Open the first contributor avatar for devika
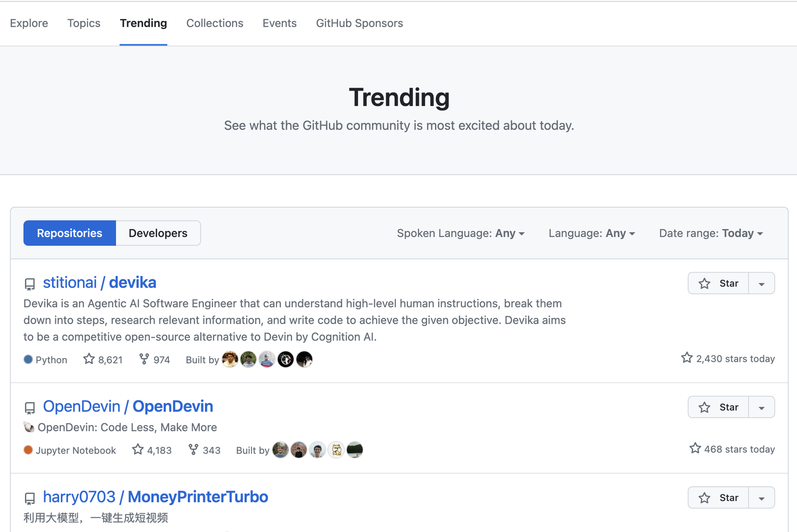Image resolution: width=797 pixels, height=532 pixels. point(230,359)
